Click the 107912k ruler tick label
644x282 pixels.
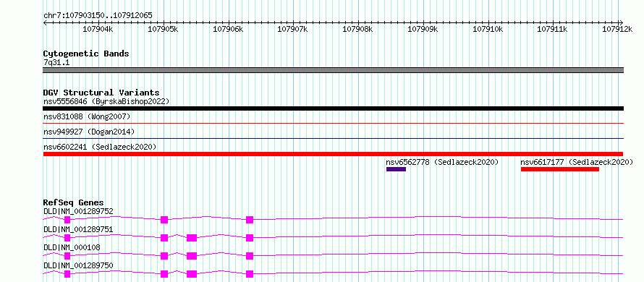tap(617, 29)
